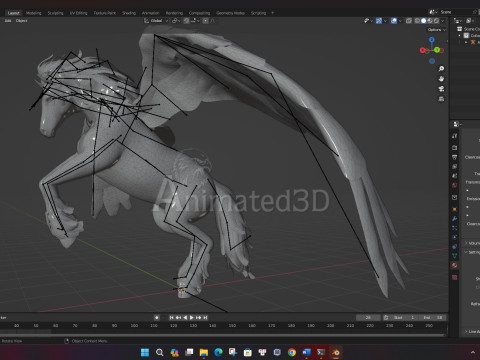The image size is (480, 360).
Task: Switch to rendered viewport shading
Action: pos(436,21)
